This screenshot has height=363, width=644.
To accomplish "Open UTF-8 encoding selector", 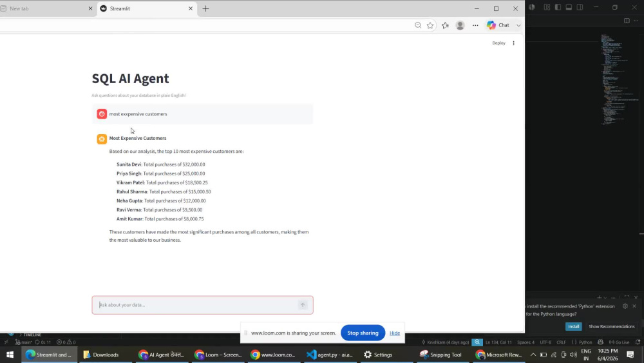I will [545, 342].
